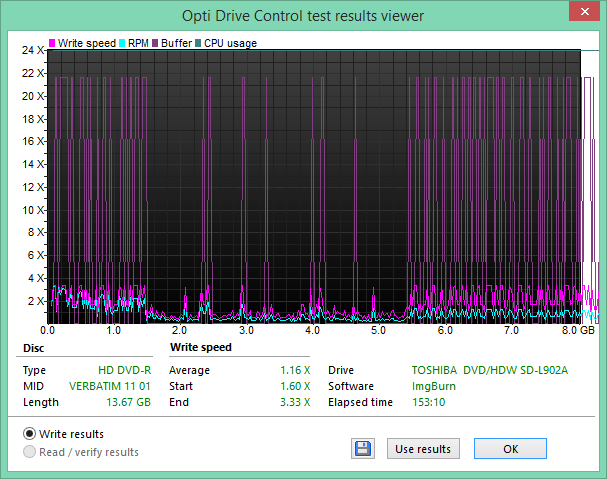This screenshot has width=607, height=479.
Task: Click the software value ImgBurn
Action: (434, 386)
